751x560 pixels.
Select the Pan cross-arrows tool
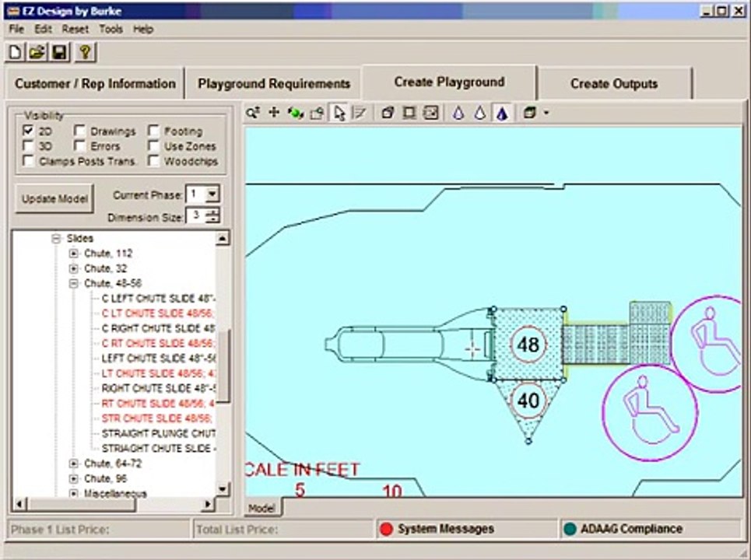point(274,113)
